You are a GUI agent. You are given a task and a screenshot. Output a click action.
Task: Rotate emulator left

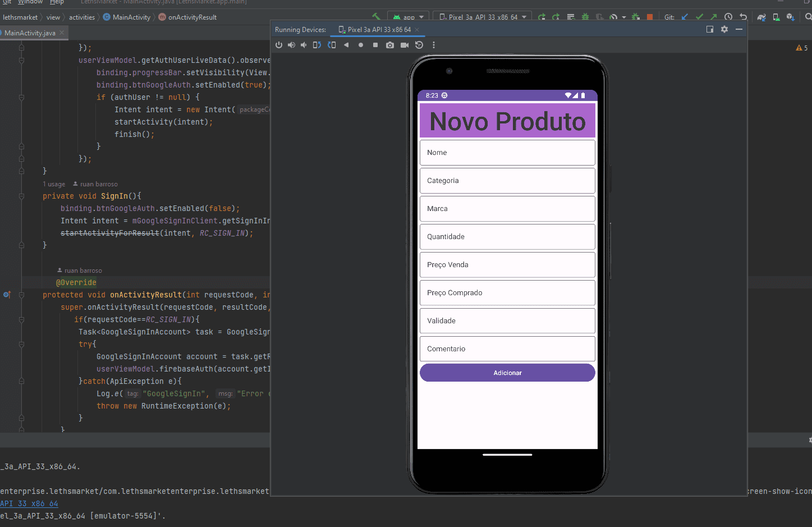(317, 45)
